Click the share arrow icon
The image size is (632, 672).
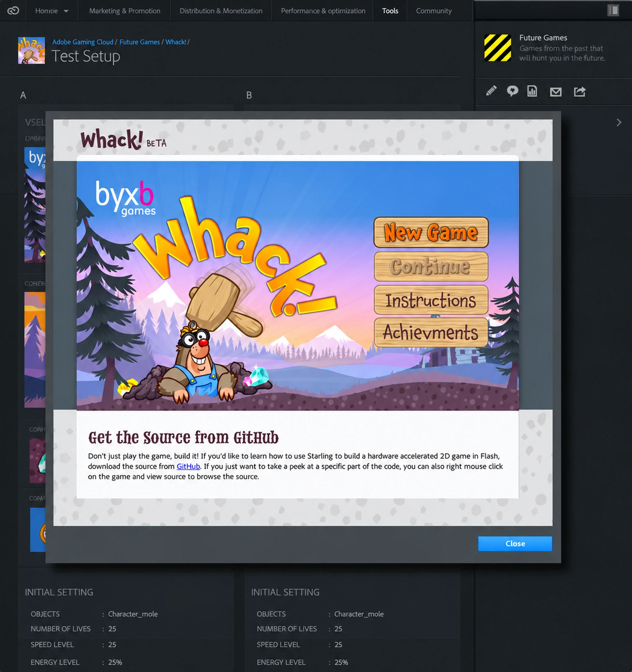tap(580, 91)
